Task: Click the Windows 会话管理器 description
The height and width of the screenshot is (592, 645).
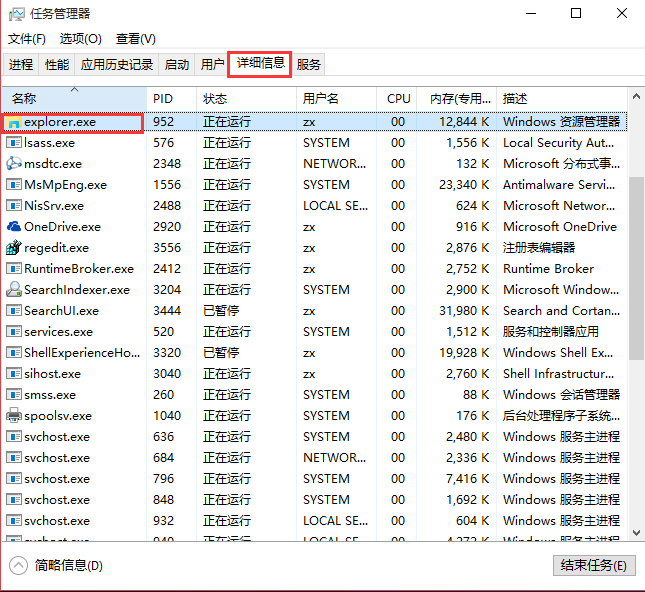Action: click(x=561, y=395)
